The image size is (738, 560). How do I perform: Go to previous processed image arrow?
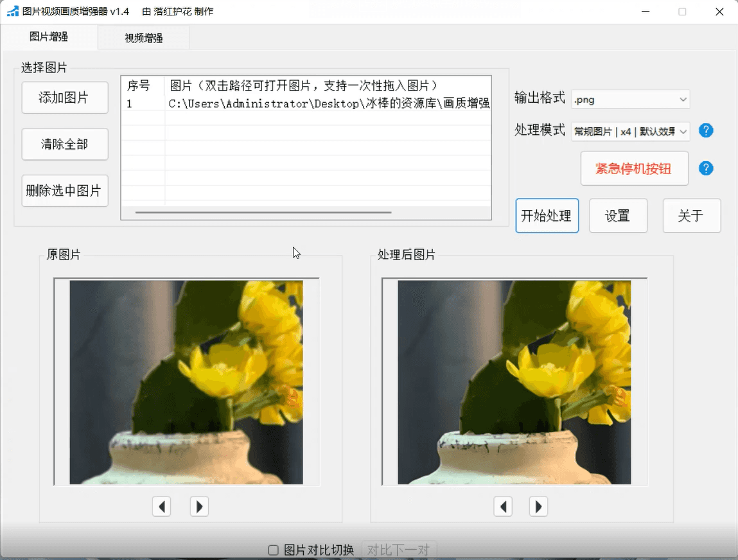click(x=503, y=507)
